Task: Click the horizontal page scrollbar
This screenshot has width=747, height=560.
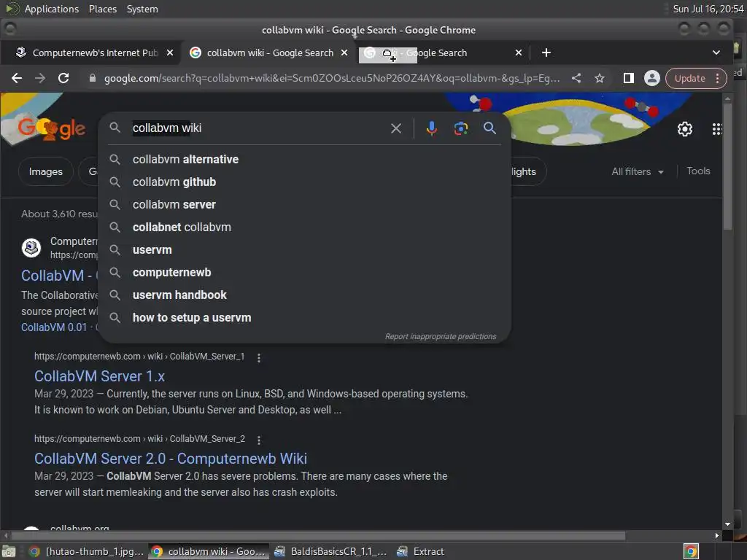Action: click(317, 536)
